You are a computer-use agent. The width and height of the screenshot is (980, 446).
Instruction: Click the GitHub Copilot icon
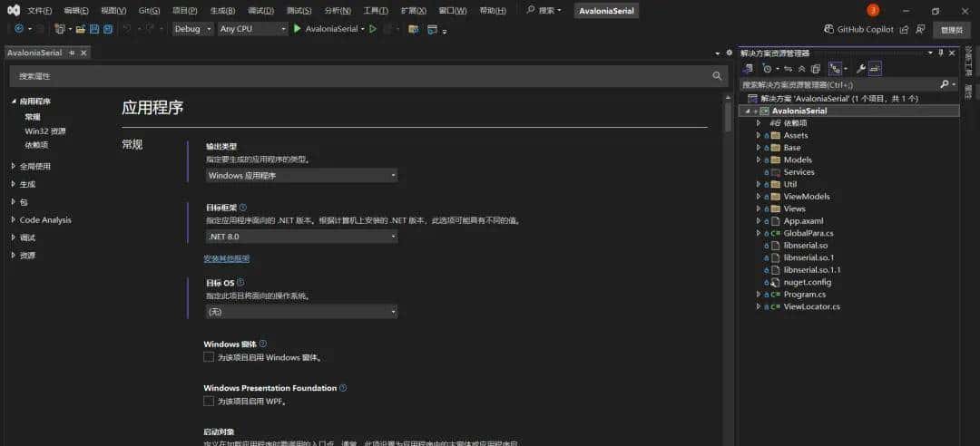click(829, 29)
